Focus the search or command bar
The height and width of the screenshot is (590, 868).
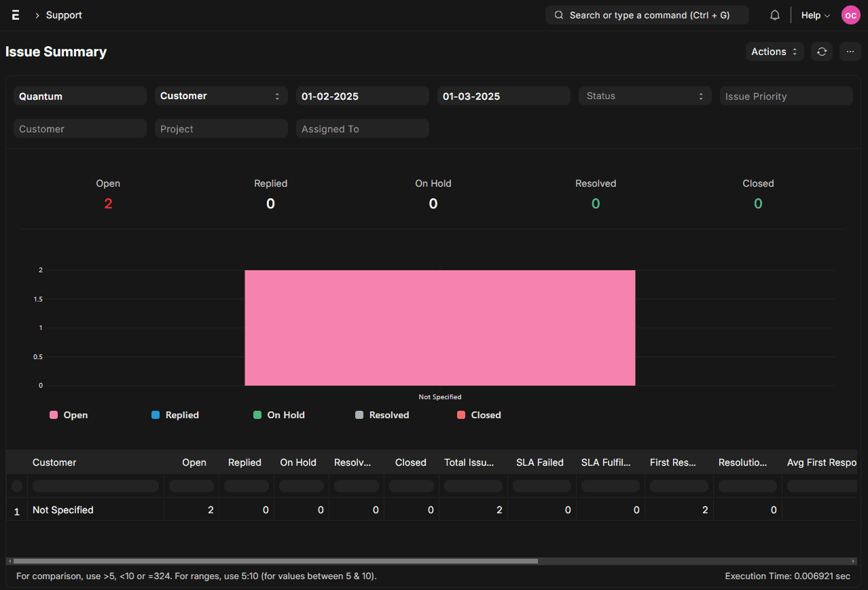pyautogui.click(x=647, y=15)
